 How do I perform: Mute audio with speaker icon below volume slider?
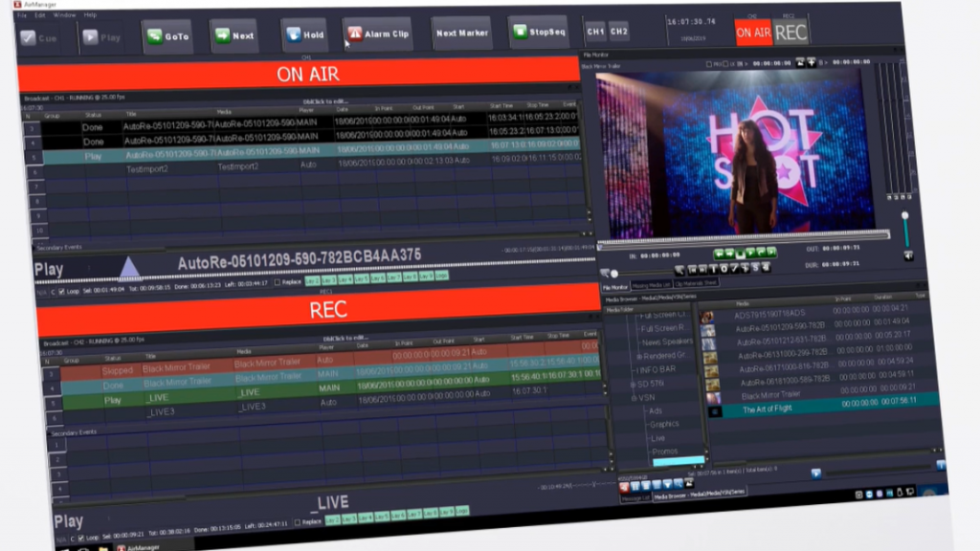tap(907, 255)
